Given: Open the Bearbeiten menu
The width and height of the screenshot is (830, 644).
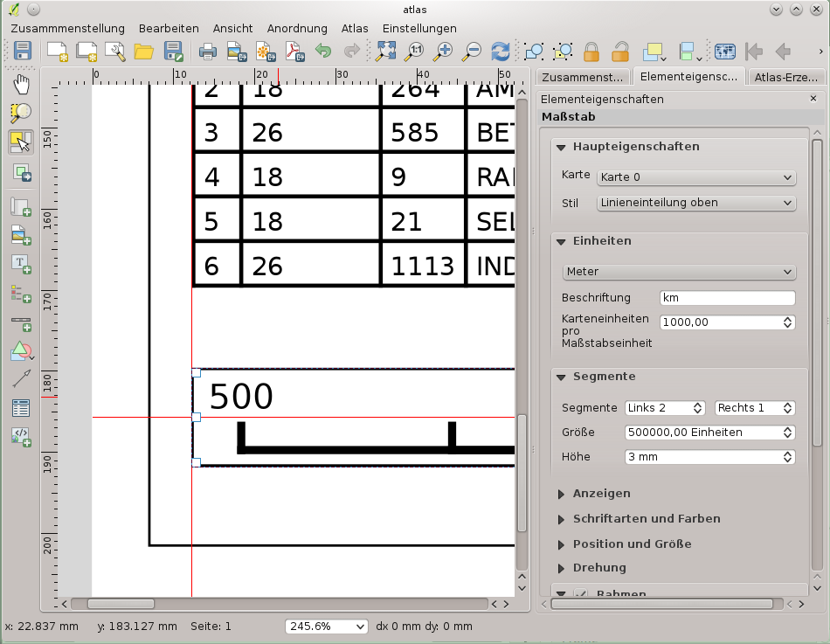Looking at the screenshot, I should (169, 29).
